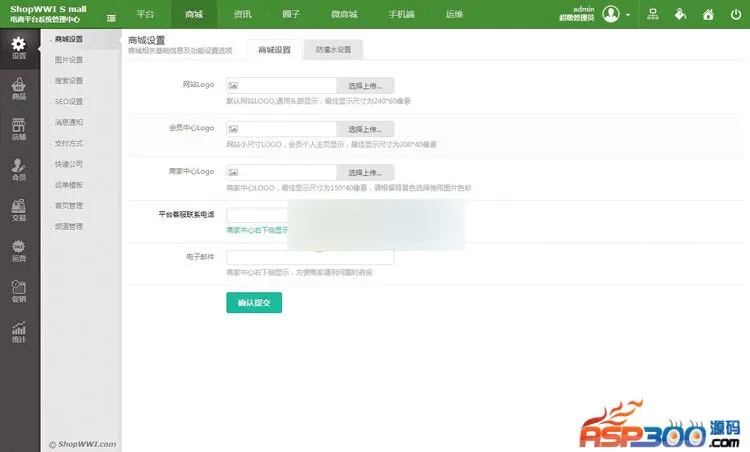This screenshot has width=750, height=452.
Task: Open the 设置 section in the sidebar
Action: 19,48
